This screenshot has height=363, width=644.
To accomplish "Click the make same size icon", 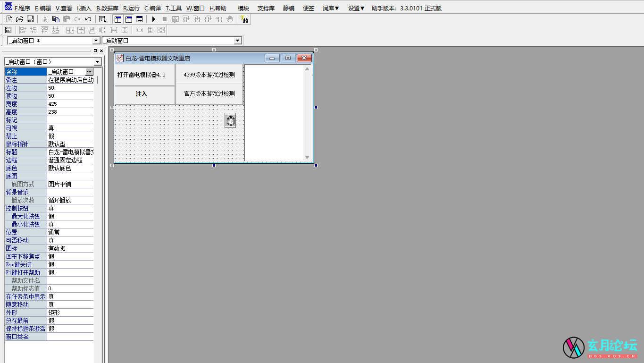I will [x=161, y=30].
